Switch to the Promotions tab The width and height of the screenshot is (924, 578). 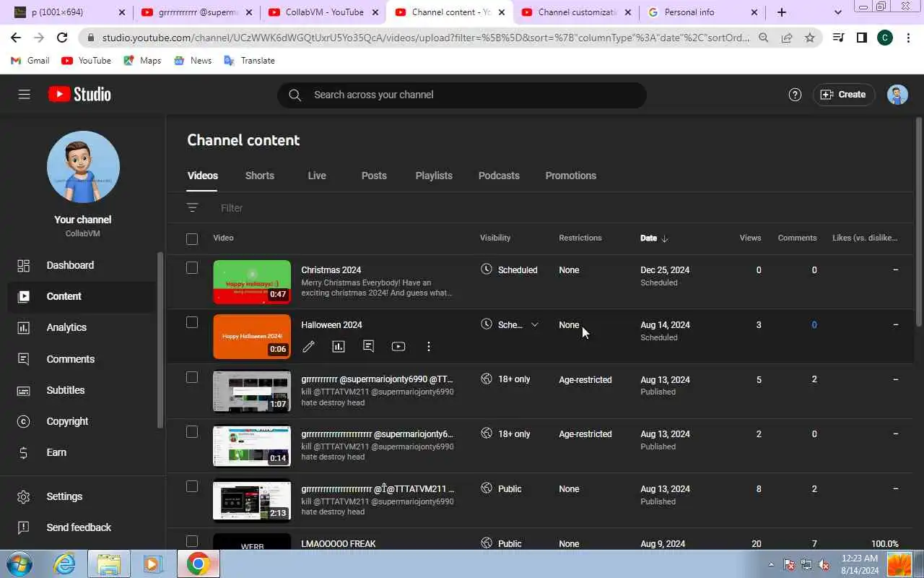tap(570, 176)
